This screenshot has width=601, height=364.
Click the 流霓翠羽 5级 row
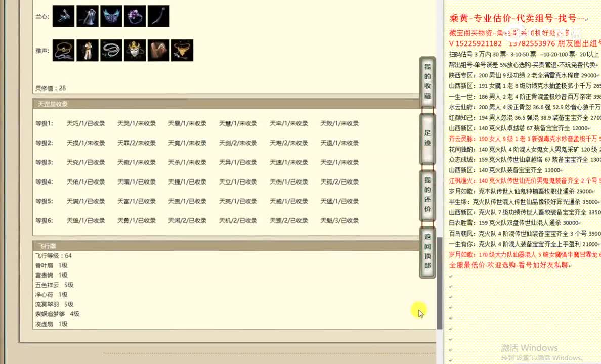tap(55, 304)
